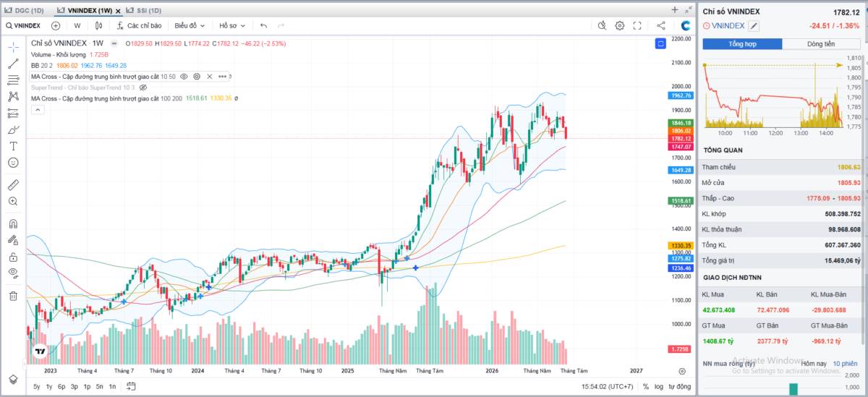Select the text annotation tool
Viewport: 868px width, 397px height.
tap(13, 146)
